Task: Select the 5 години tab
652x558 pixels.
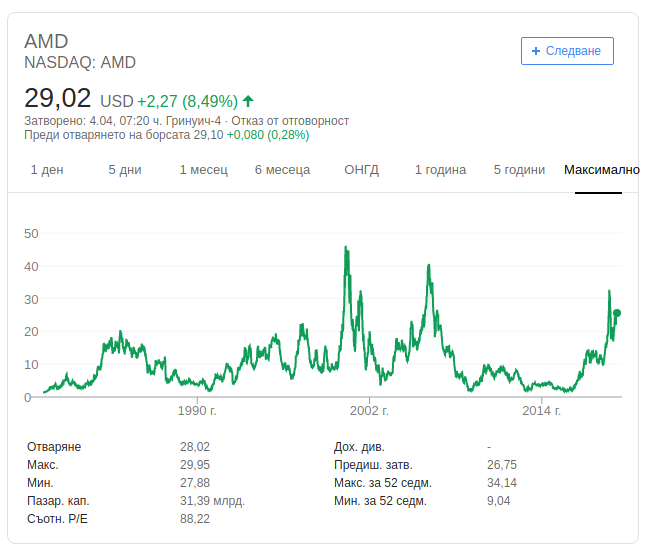Action: point(519,170)
